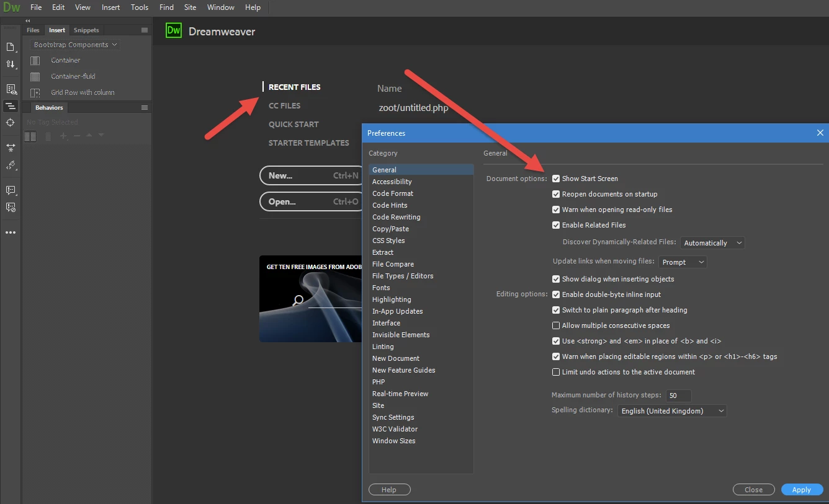Select the Format Source Code icon
829x504 pixels.
tap(11, 165)
